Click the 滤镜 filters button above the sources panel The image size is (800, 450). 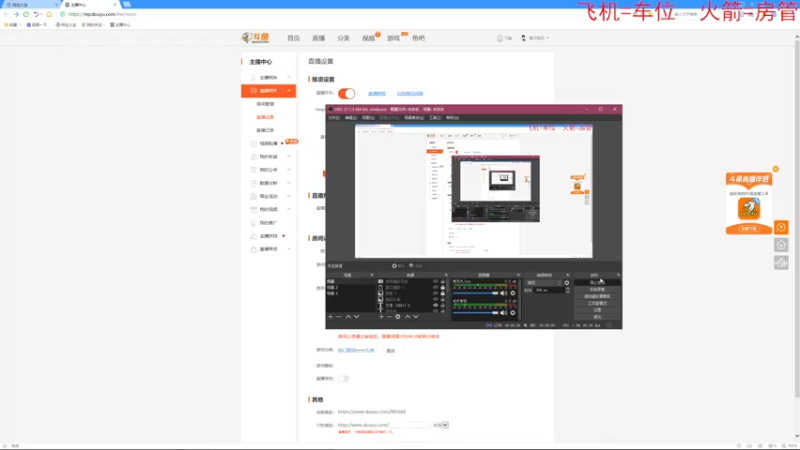pyautogui.click(x=416, y=266)
